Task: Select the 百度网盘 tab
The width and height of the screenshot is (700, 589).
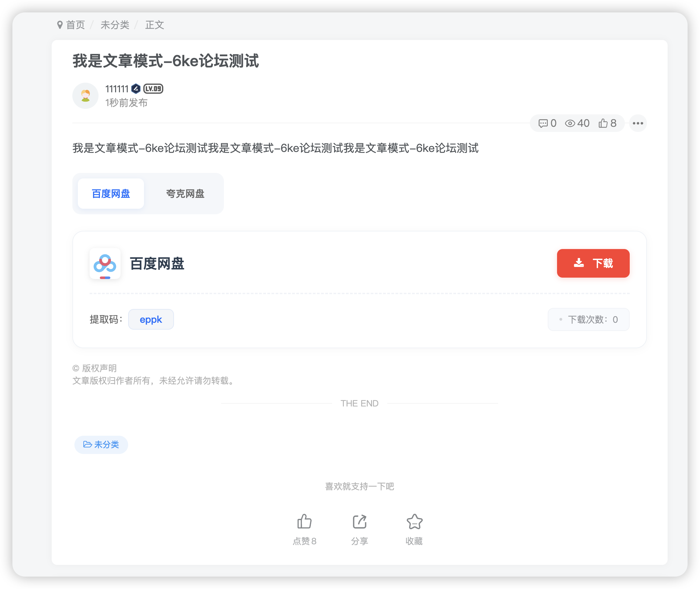Action: click(111, 194)
